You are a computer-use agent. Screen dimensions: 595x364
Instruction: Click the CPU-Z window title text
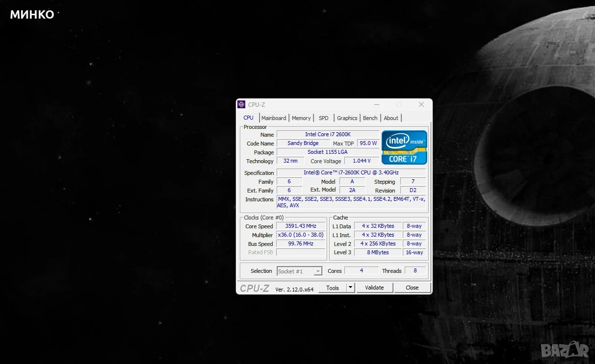[257, 104]
